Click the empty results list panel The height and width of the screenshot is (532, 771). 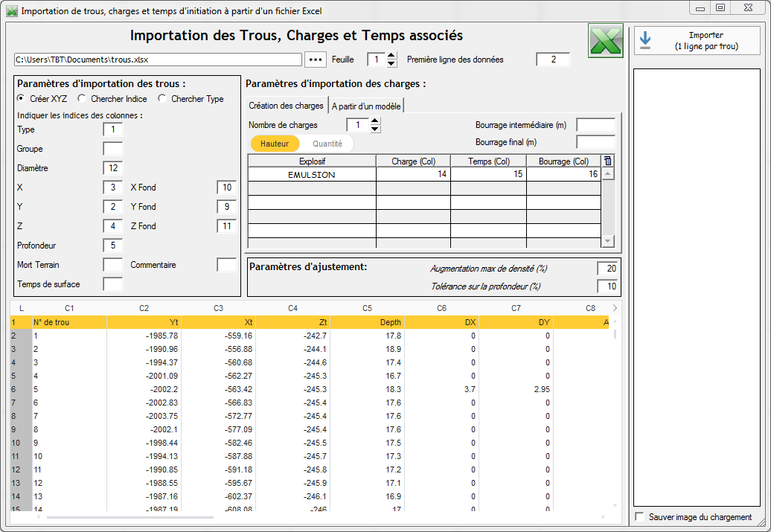697,287
